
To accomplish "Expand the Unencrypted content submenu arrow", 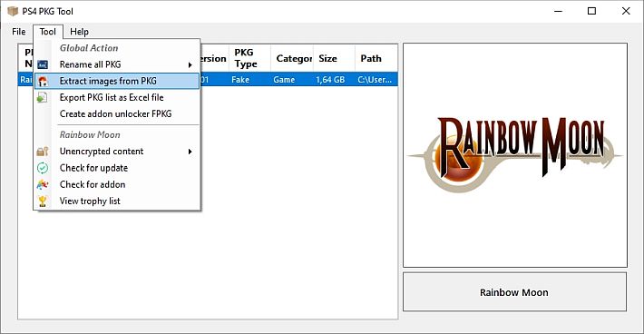I will (x=190, y=152).
